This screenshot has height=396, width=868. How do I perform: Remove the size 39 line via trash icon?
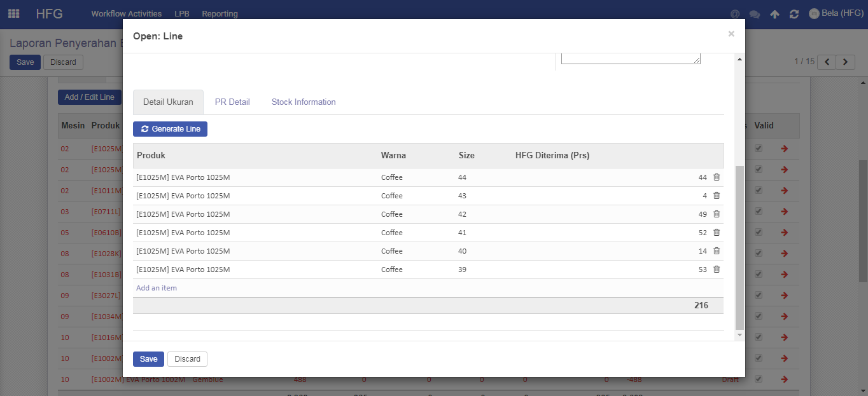[x=716, y=270]
